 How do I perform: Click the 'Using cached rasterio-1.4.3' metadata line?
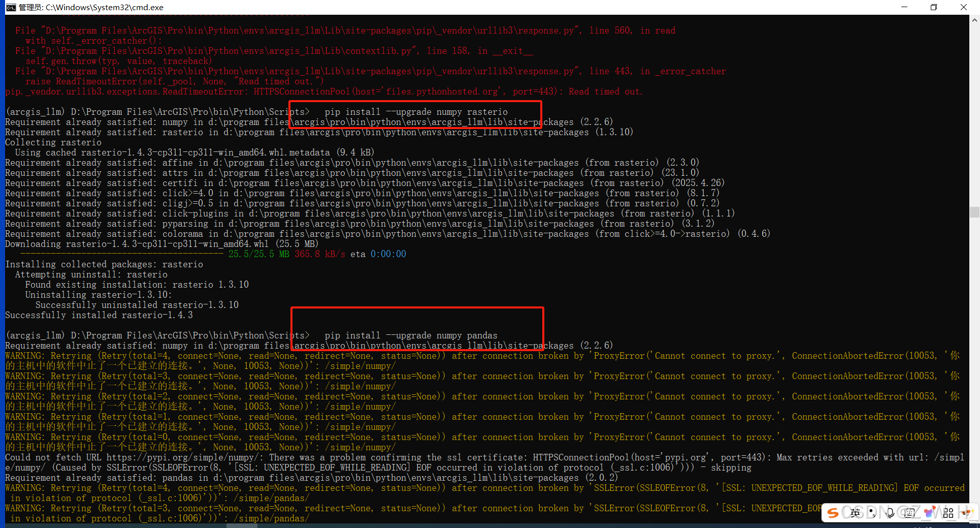click(194, 152)
